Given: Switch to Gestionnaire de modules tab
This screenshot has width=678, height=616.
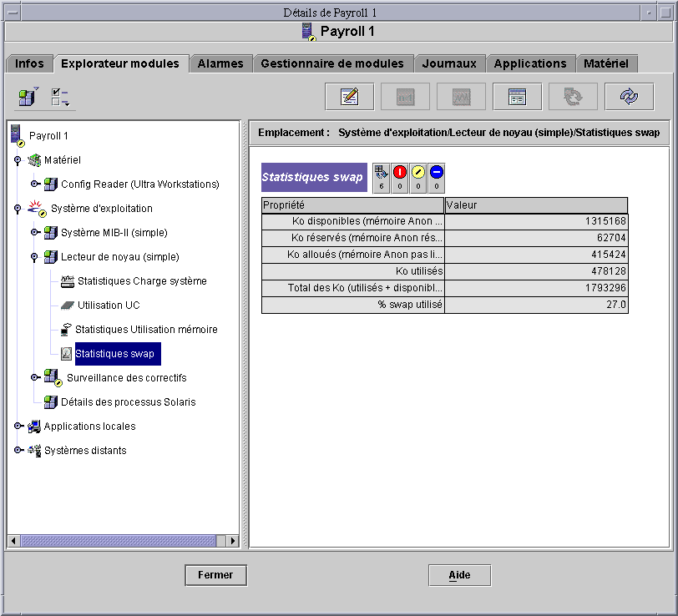Looking at the screenshot, I should click(332, 63).
